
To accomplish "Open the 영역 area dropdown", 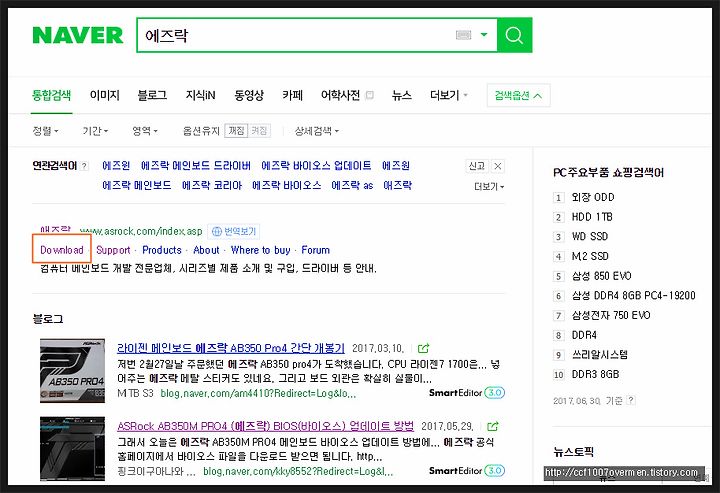I will (x=145, y=131).
